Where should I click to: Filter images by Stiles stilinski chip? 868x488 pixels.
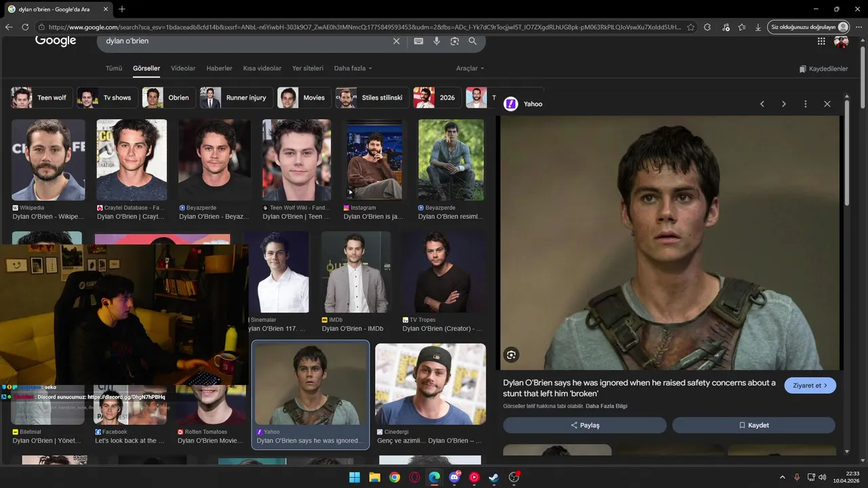click(x=372, y=98)
